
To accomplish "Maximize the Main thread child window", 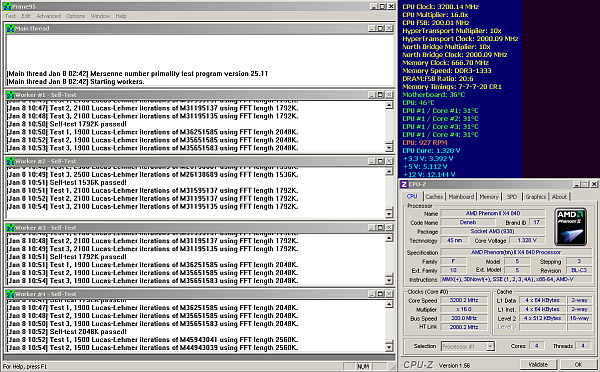I will coord(380,28).
